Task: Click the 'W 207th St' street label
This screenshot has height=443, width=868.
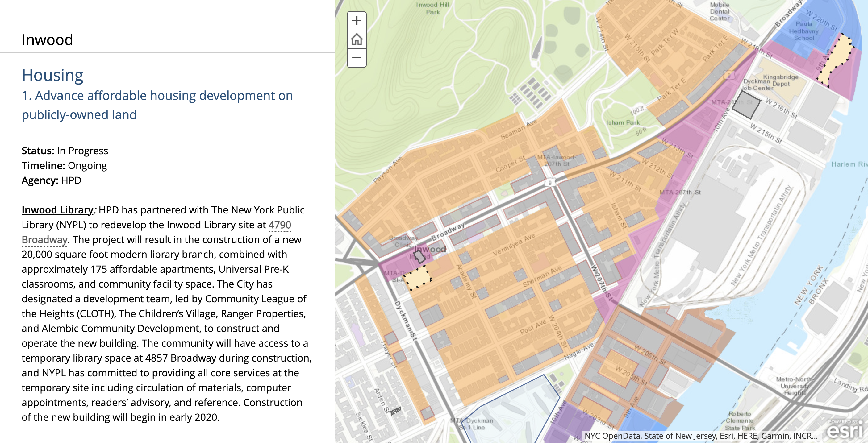Action: (602, 282)
